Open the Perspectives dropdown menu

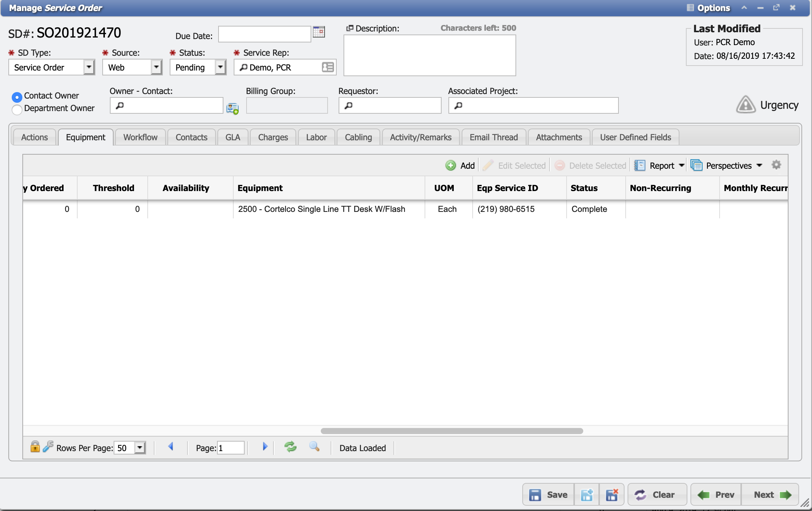726,166
